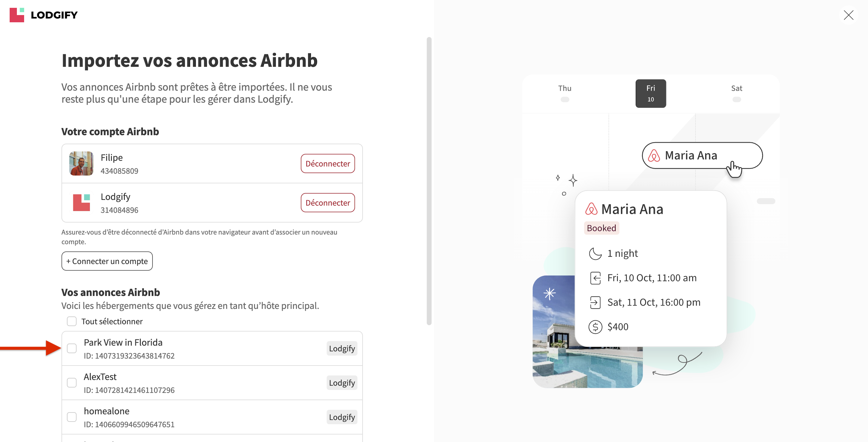Disconnect the Filipe Airbnb account
The height and width of the screenshot is (442, 868).
click(327, 163)
